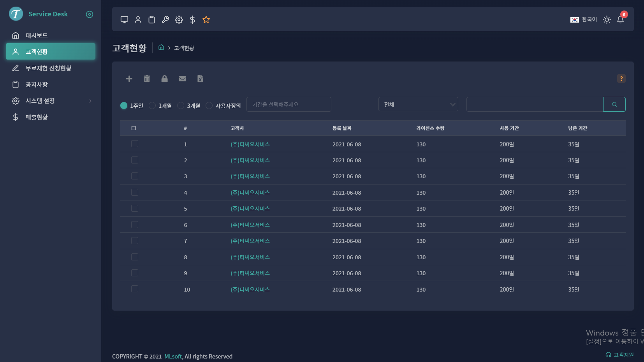The height and width of the screenshot is (362, 644).
Task: Delete selected rows with trash icon
Action: point(147,79)
